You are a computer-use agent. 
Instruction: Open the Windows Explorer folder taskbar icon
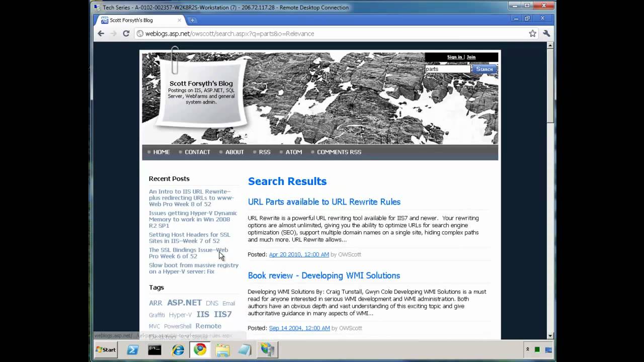click(x=222, y=349)
